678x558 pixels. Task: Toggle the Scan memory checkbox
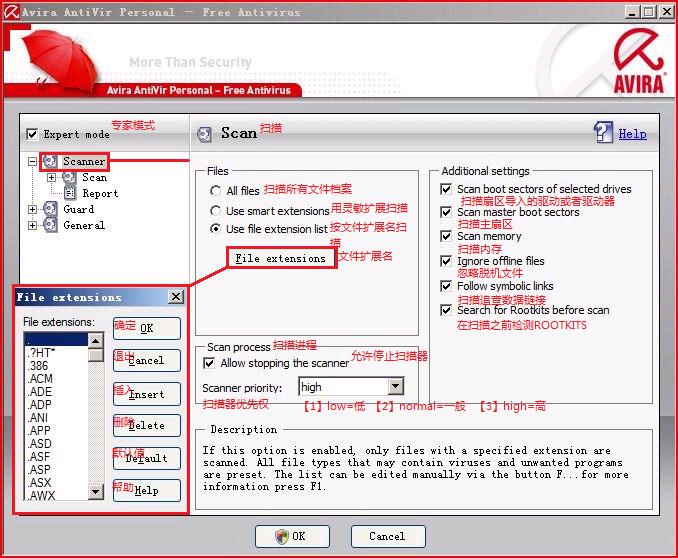click(446, 236)
